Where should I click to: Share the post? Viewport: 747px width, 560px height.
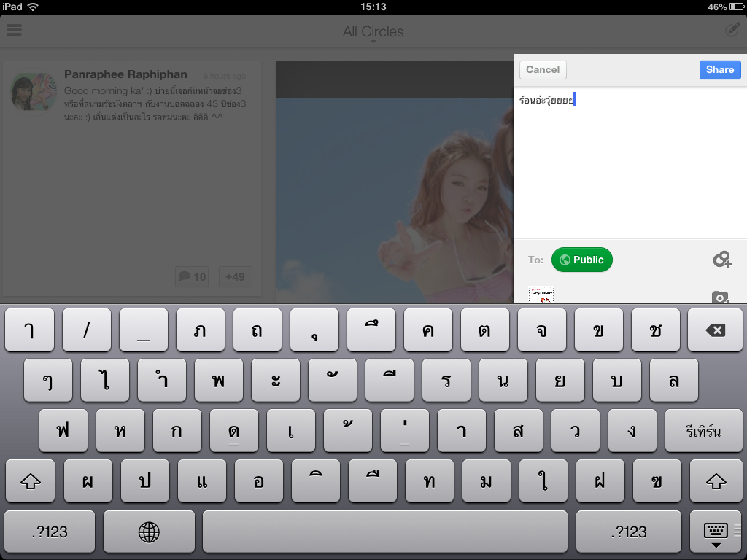720,69
